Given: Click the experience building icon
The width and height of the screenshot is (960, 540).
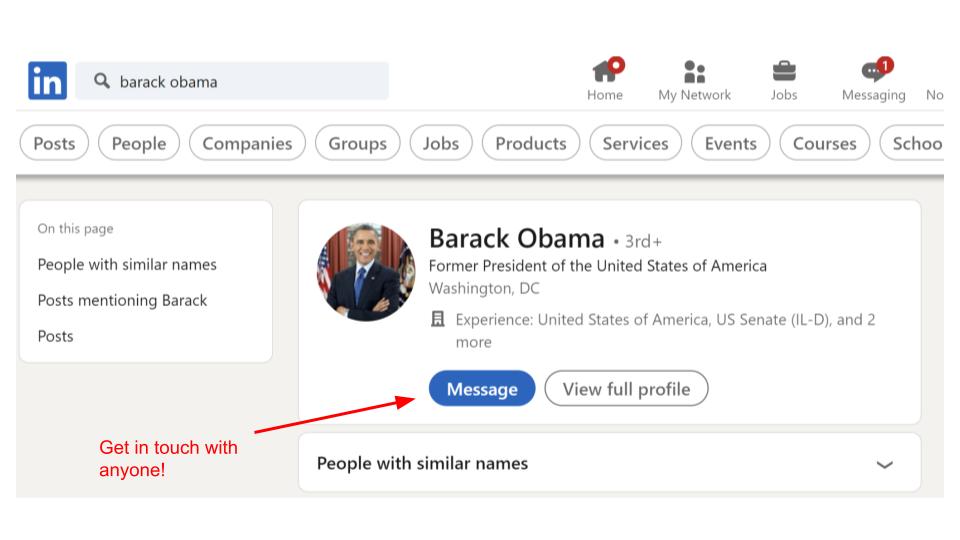Looking at the screenshot, I should [437, 320].
